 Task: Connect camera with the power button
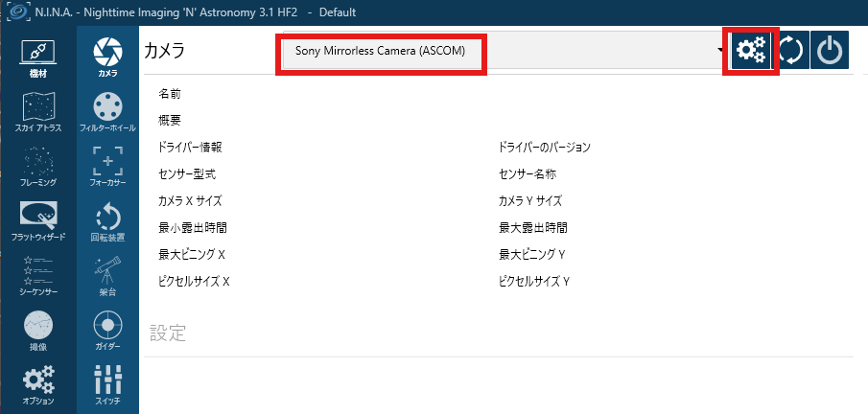(x=830, y=51)
